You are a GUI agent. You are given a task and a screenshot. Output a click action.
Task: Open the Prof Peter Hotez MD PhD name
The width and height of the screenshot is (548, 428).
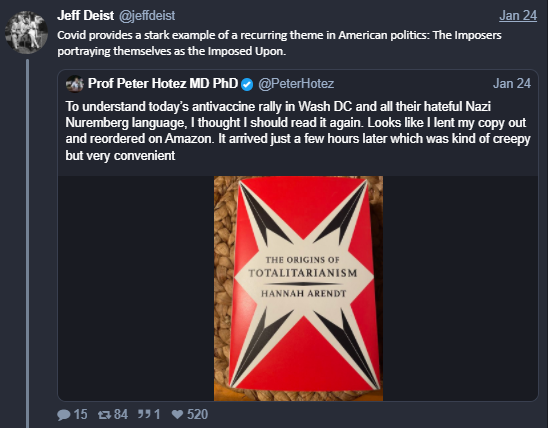click(163, 84)
